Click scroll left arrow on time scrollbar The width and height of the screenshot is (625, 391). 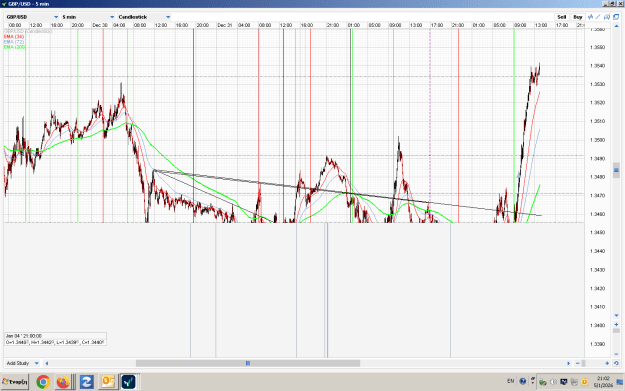tap(47, 363)
